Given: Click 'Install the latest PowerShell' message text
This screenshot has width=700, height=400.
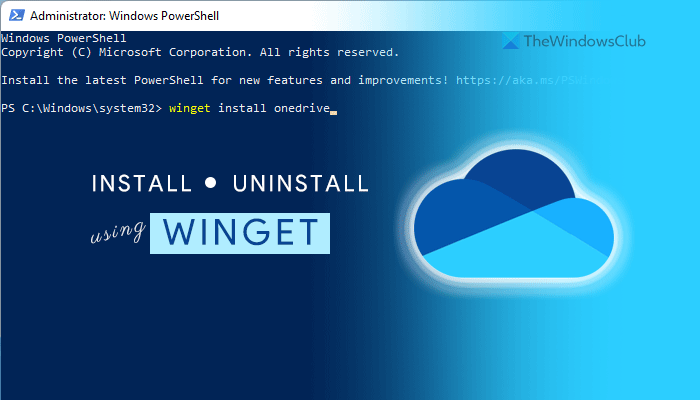Looking at the screenshot, I should (224, 80).
